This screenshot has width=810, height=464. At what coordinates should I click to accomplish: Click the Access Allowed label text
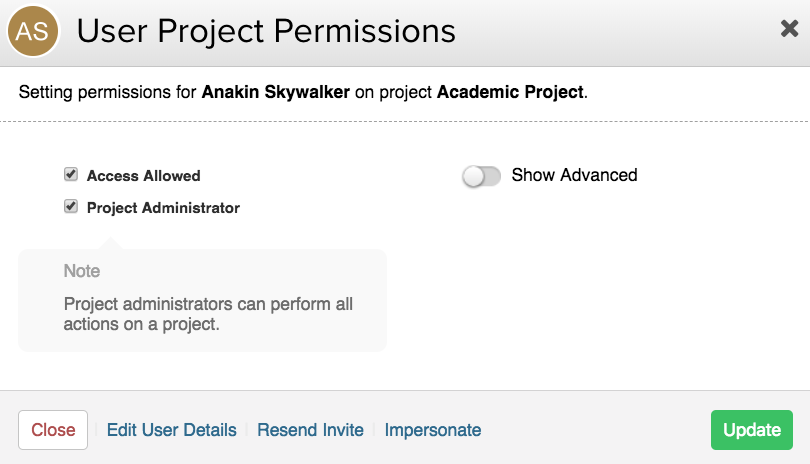click(143, 176)
